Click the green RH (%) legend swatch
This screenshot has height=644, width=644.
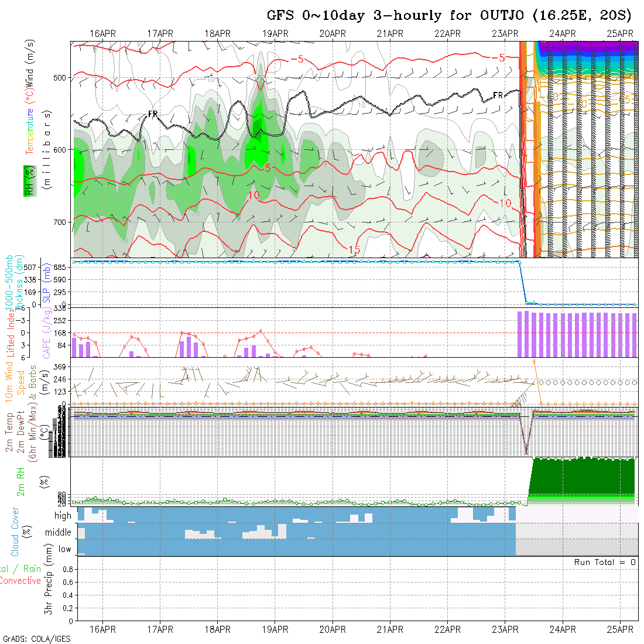(x=30, y=181)
